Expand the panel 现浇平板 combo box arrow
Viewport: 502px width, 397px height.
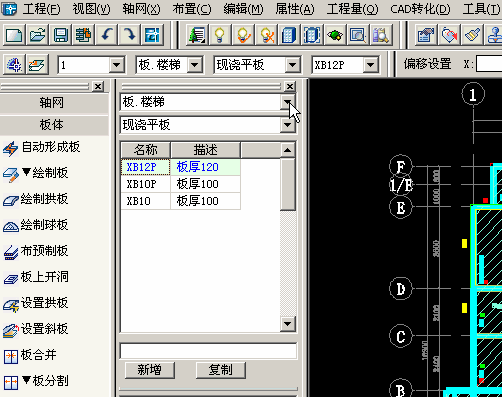coord(287,125)
